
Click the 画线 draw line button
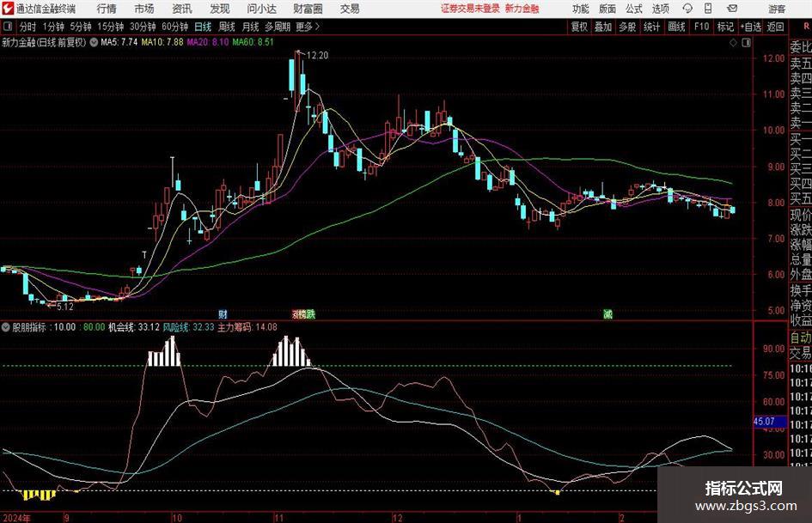pos(676,27)
